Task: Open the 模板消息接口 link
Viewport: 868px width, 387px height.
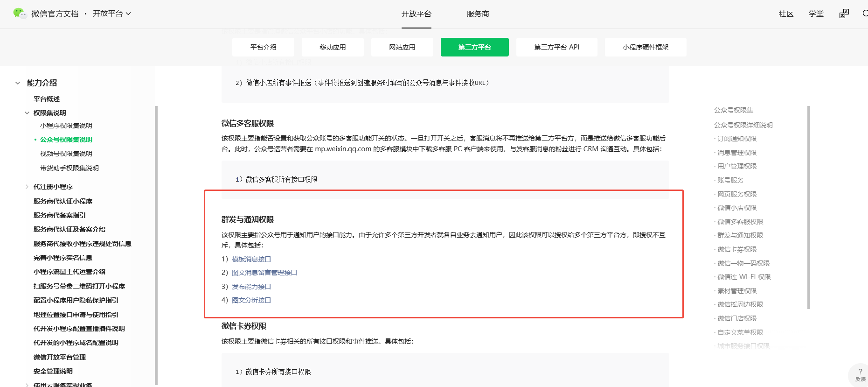Action: [251, 259]
